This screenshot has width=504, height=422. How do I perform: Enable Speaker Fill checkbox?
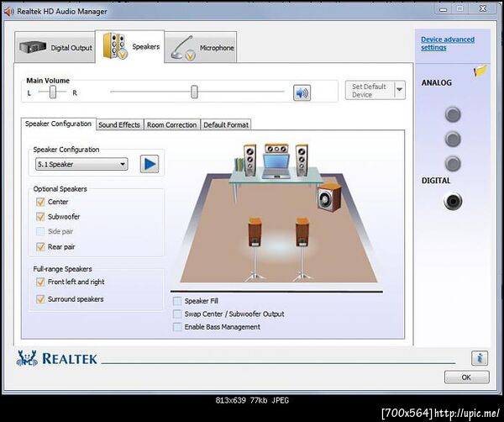click(x=177, y=301)
